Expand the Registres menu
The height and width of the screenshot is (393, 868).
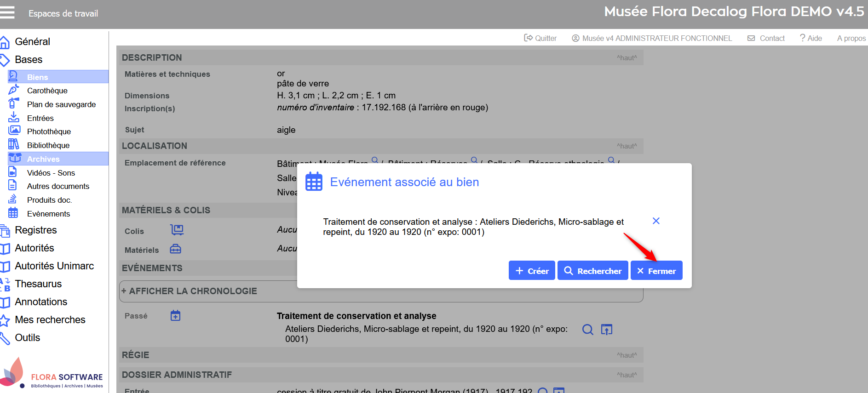point(36,230)
